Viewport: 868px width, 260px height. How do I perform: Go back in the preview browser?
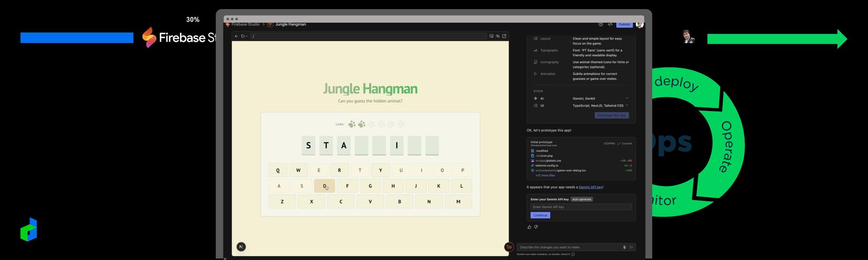tap(236, 36)
